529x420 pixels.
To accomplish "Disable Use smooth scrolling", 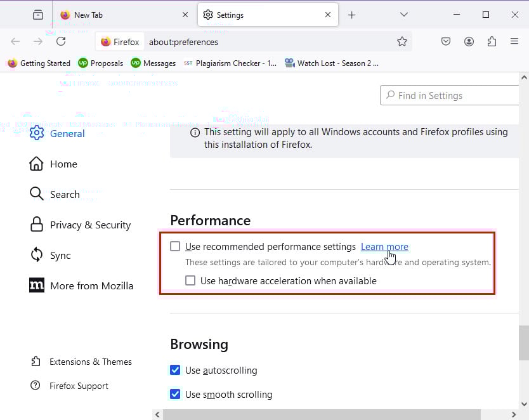I will (175, 394).
